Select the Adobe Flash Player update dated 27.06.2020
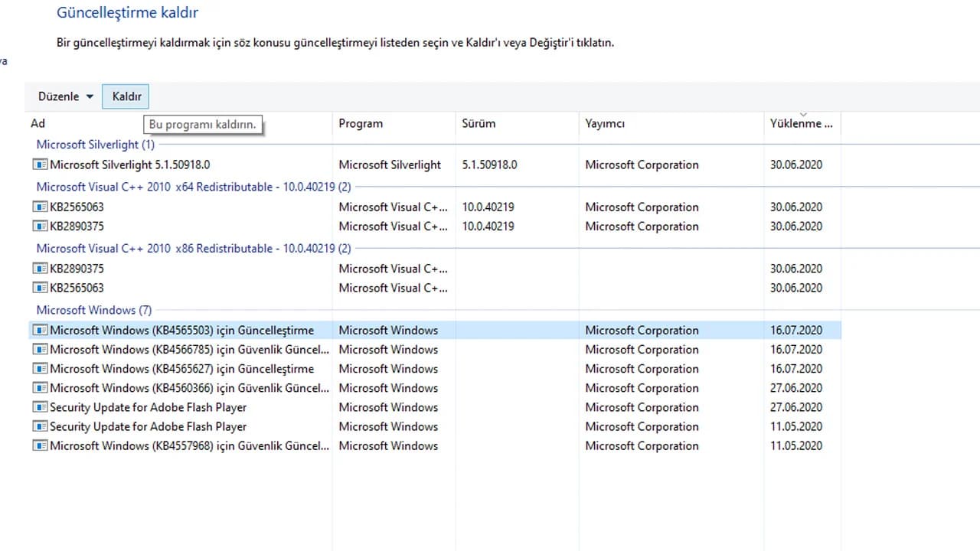Screen dimensions: 980x551 (148, 407)
